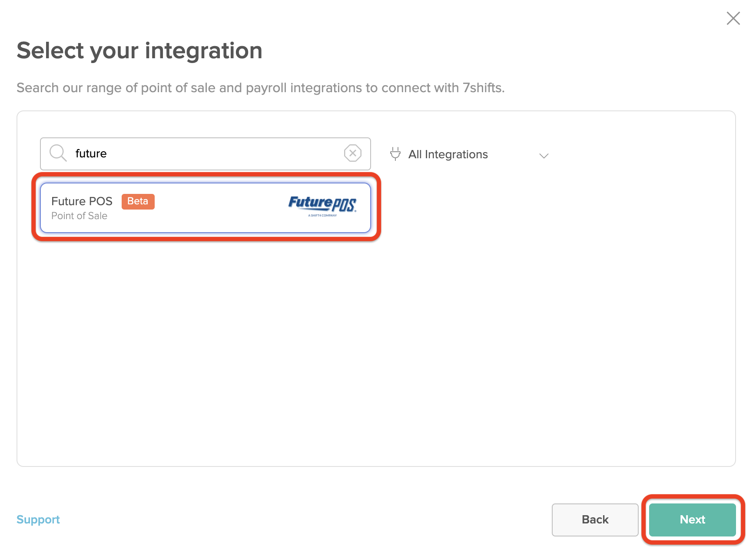Open the Support link
Viewport: 756px width, 553px height.
[x=38, y=520]
